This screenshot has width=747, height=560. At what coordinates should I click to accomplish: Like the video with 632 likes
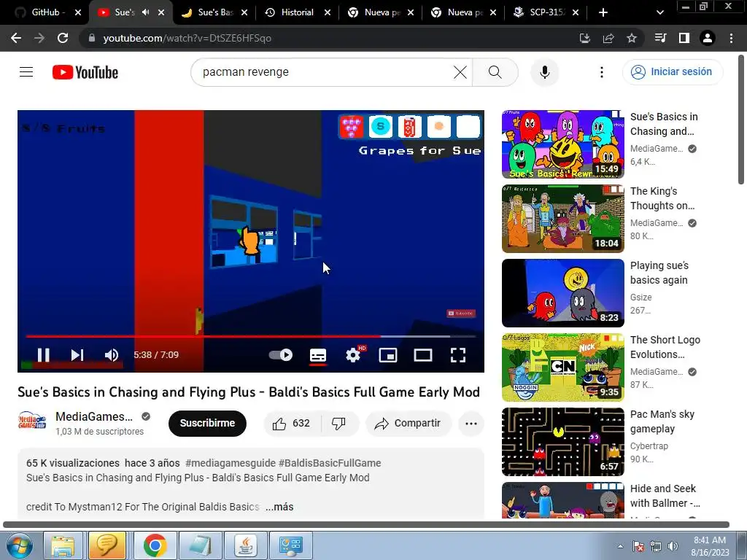(x=292, y=424)
